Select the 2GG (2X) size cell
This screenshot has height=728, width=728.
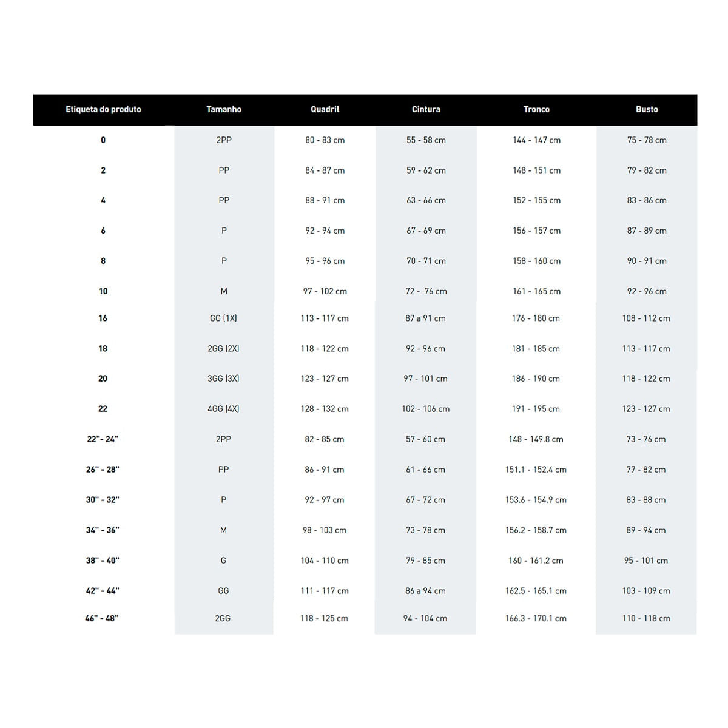pos(223,349)
